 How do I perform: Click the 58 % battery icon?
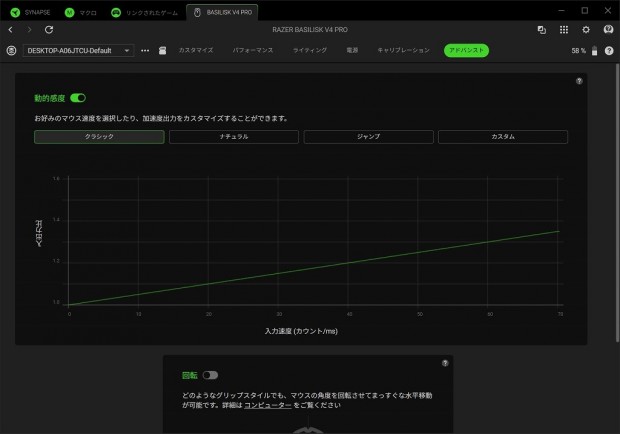(594, 51)
